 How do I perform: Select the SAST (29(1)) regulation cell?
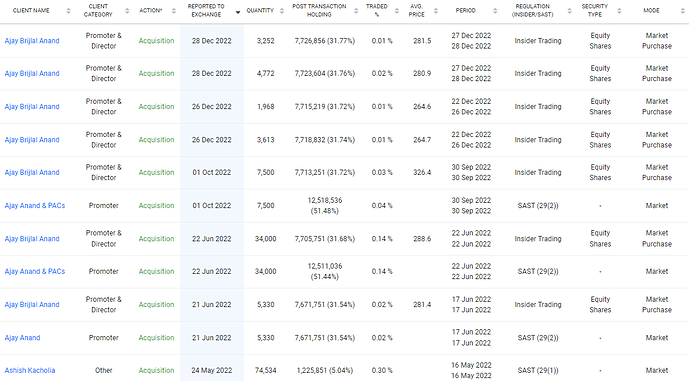538,370
